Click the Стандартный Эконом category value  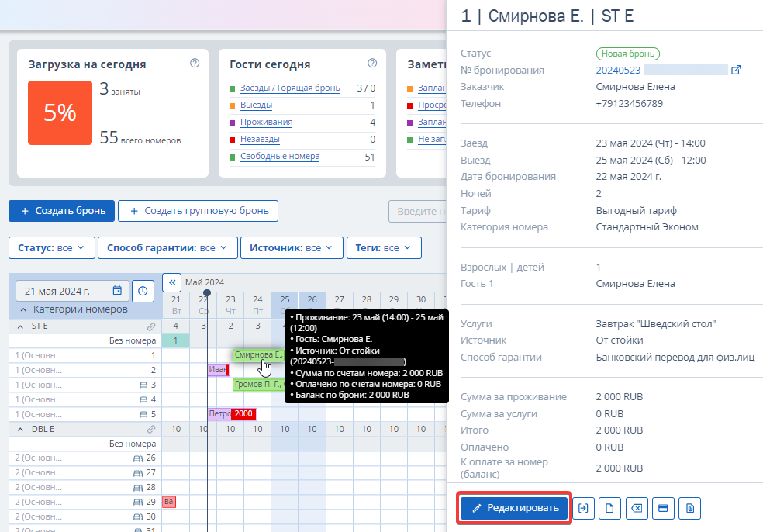[647, 227]
